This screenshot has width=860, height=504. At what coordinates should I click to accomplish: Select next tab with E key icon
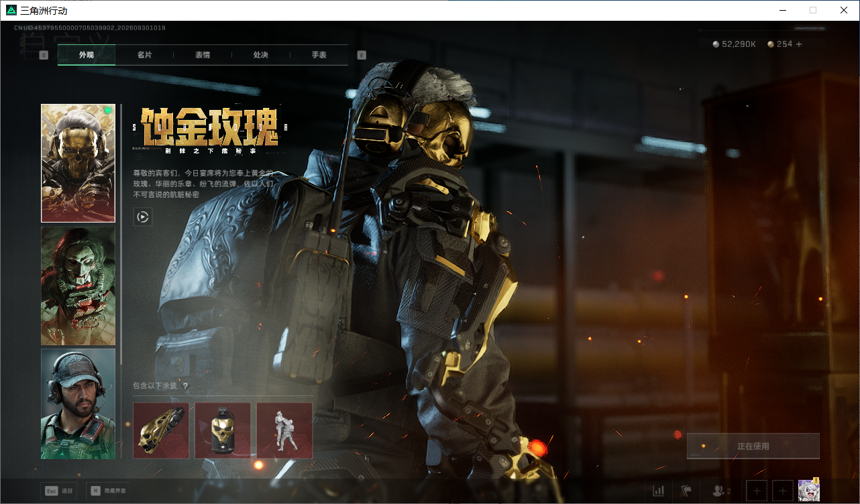click(362, 55)
